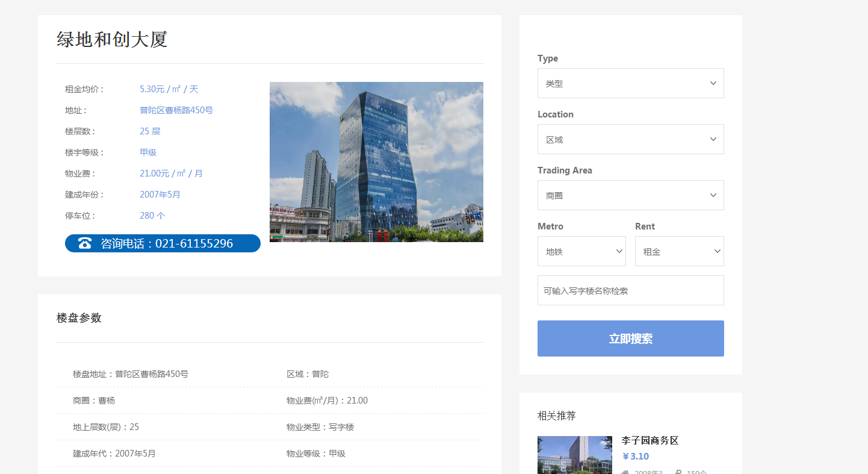868x474 pixels.
Task: Click the 李子园商务区 thumbnail image
Action: click(x=574, y=455)
